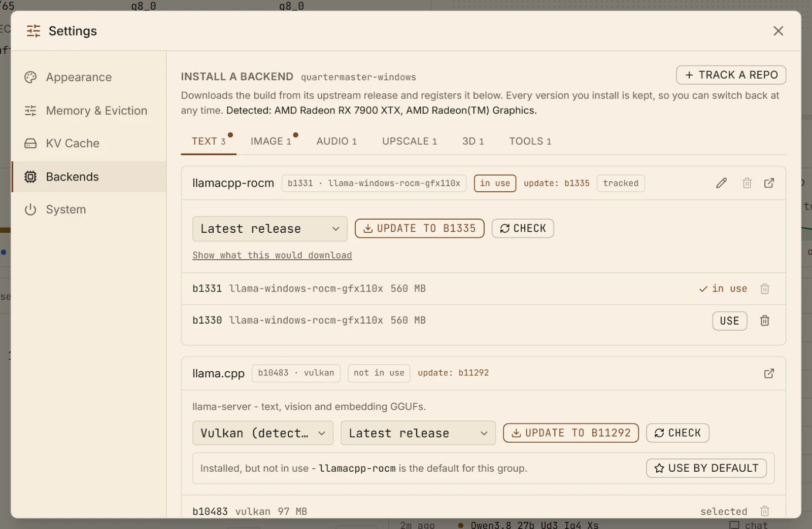
Task: Click Use By Default button
Action: click(x=706, y=468)
